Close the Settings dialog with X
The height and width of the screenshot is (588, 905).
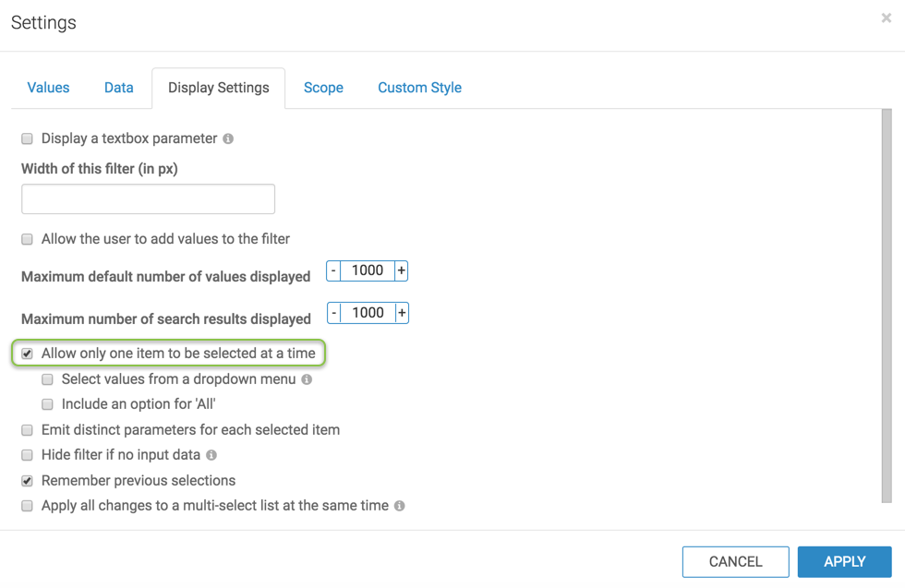pos(886,18)
